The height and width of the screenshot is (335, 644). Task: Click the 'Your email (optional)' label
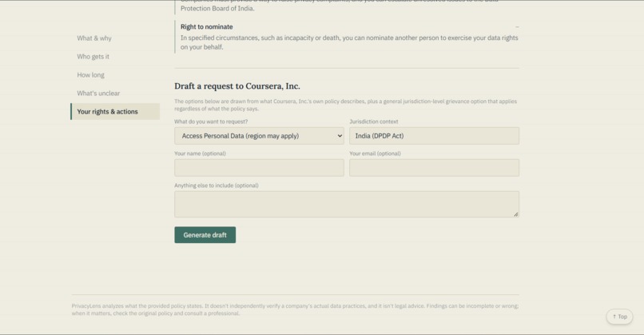375,154
